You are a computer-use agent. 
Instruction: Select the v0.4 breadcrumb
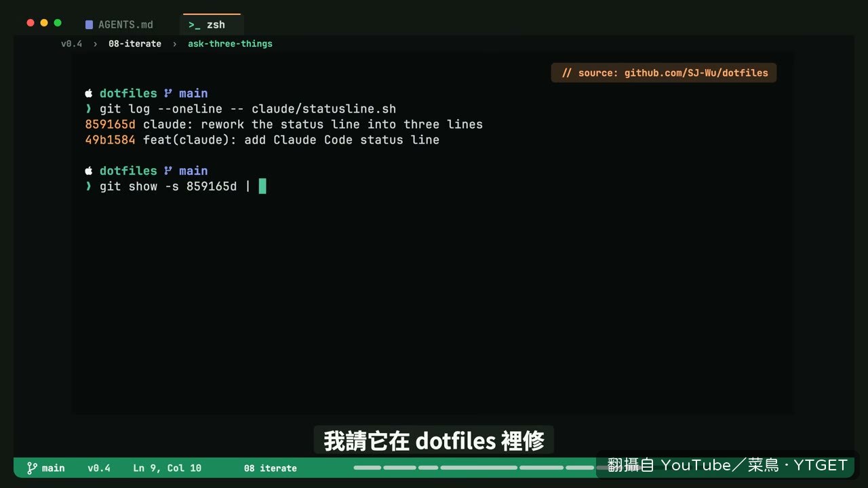pyautogui.click(x=71, y=43)
